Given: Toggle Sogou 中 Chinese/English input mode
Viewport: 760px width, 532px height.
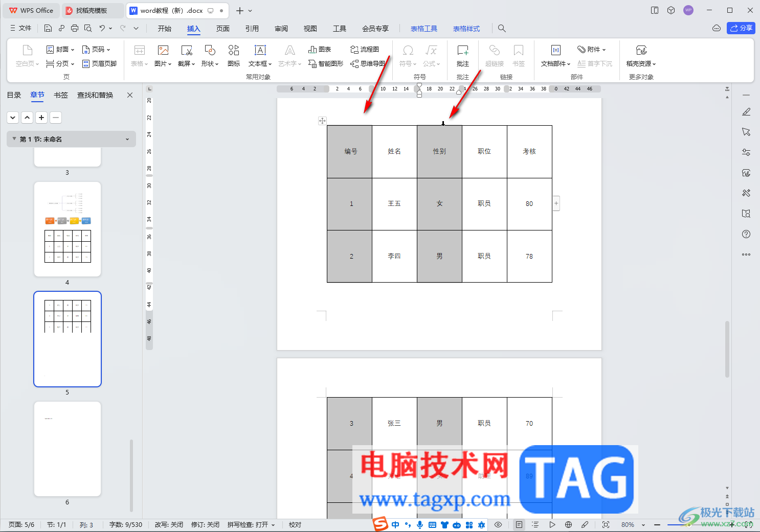Looking at the screenshot, I should click(395, 525).
